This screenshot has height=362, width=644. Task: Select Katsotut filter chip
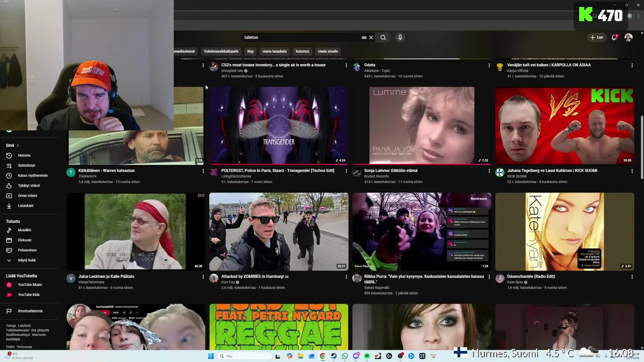click(302, 51)
